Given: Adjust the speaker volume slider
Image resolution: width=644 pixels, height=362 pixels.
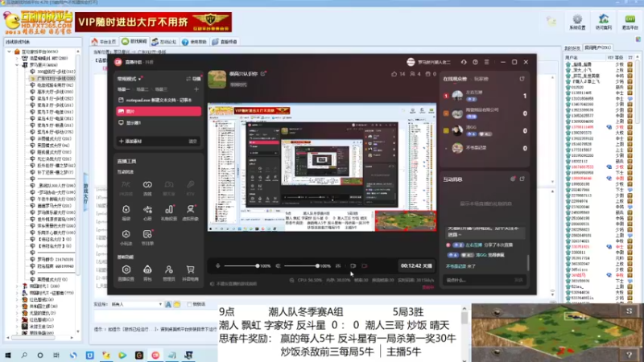Looking at the screenshot, I should (x=300, y=266).
